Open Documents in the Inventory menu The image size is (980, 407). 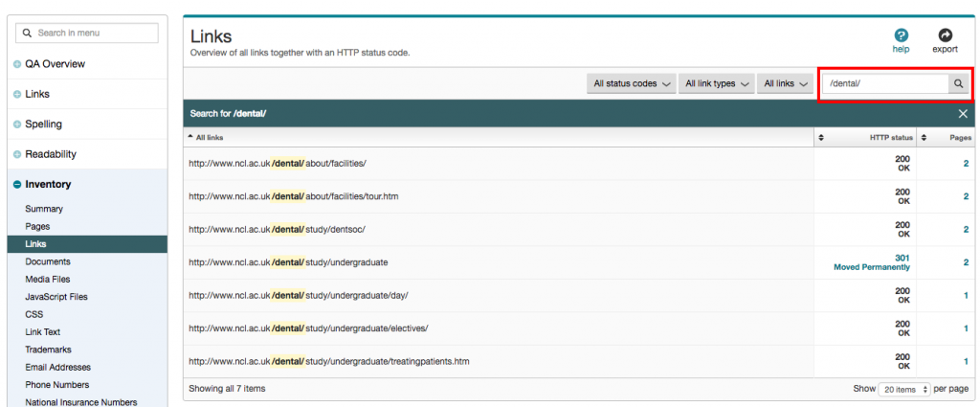tap(48, 261)
